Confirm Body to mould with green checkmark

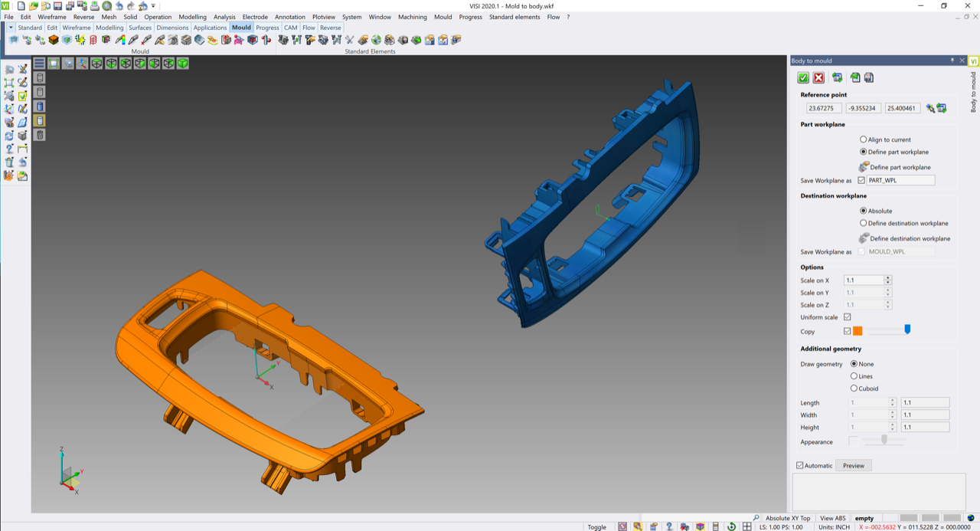coord(803,77)
